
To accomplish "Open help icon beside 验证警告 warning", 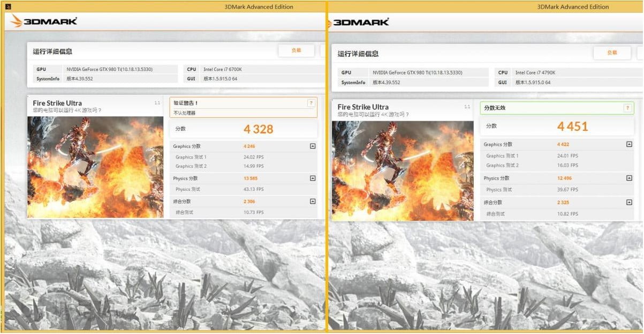I will coord(310,103).
